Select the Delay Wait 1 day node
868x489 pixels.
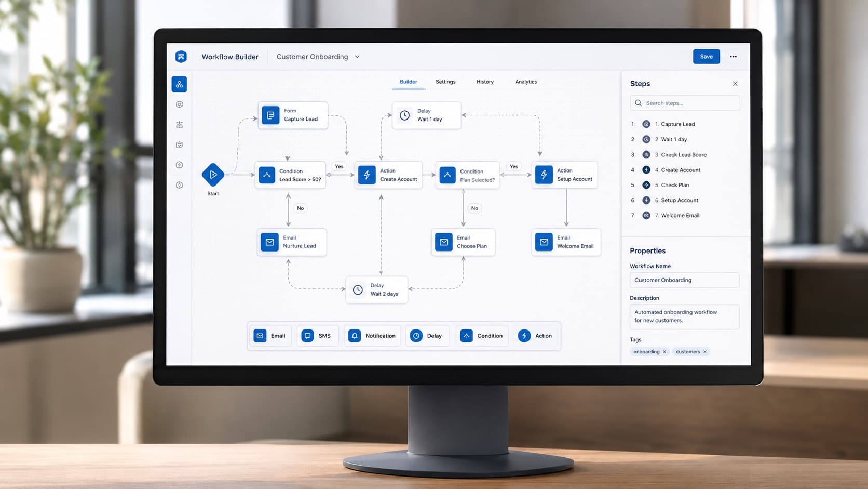[x=426, y=115]
